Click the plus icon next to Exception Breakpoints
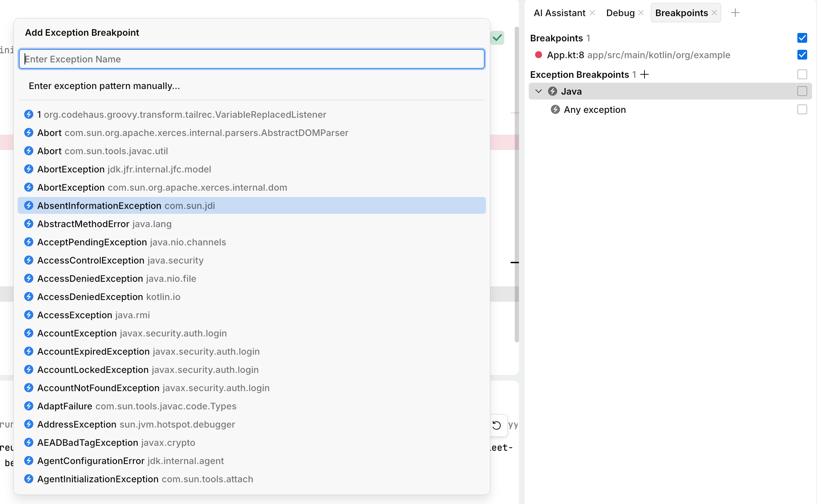 (645, 74)
